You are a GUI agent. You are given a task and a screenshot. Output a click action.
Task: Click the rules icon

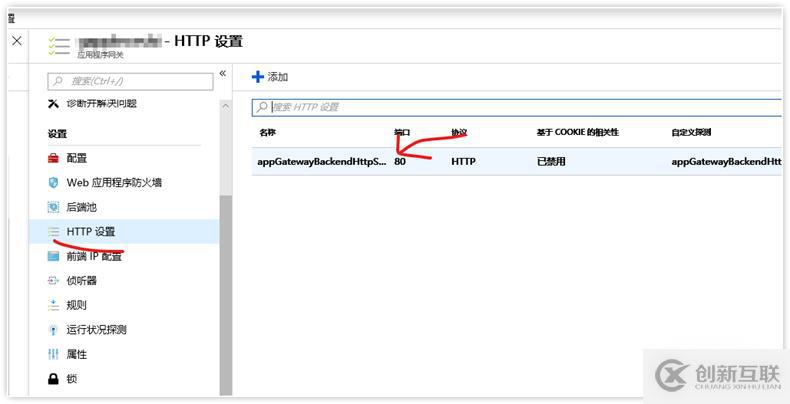tap(53, 305)
